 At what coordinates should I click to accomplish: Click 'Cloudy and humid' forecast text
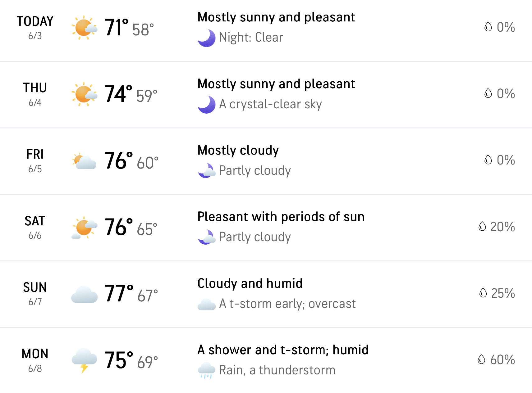[x=250, y=283]
